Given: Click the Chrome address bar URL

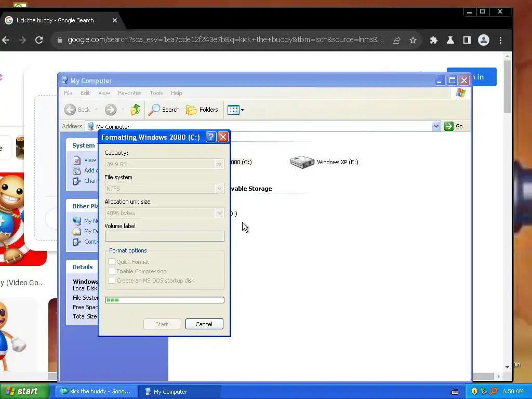Looking at the screenshot, I should pyautogui.click(x=225, y=39).
